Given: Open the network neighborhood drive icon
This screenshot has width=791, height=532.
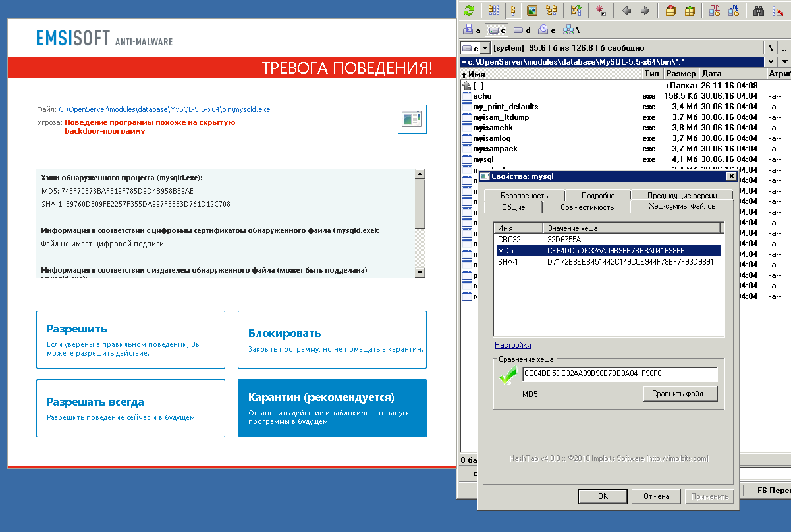Looking at the screenshot, I should click(x=568, y=30).
